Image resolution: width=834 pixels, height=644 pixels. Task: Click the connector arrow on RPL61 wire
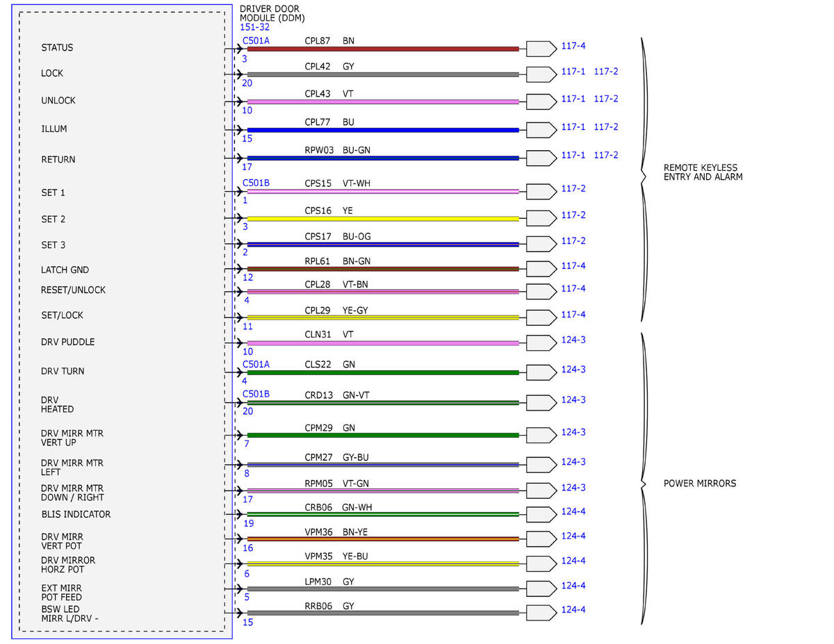[541, 268]
